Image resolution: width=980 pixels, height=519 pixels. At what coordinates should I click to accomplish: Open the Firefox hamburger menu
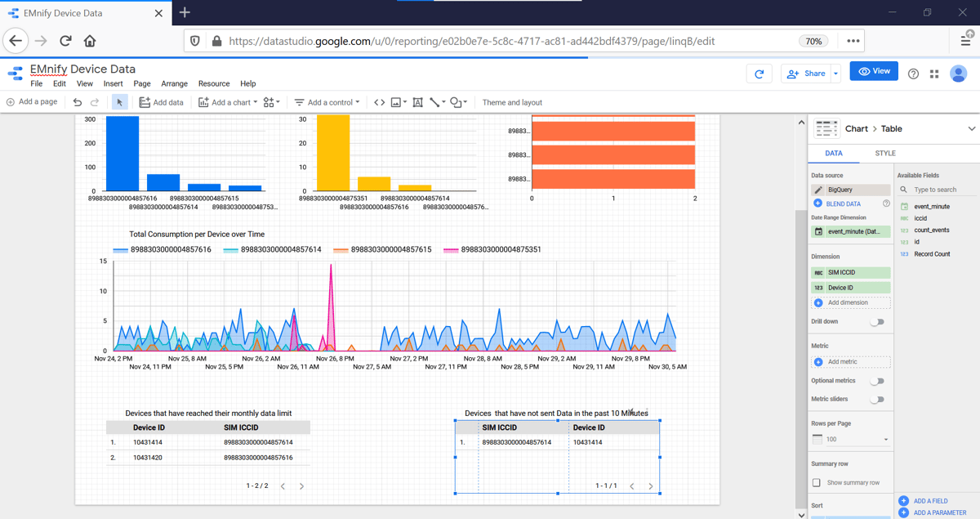pos(966,39)
